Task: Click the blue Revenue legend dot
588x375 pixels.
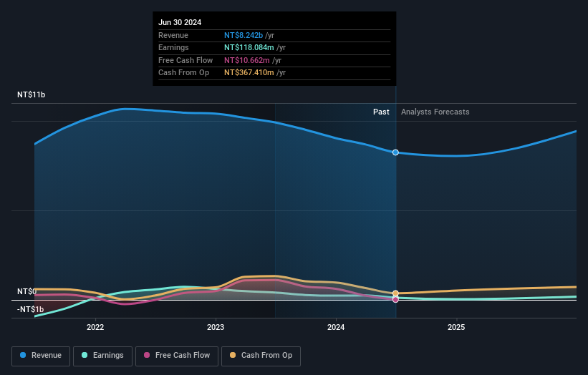Action: pos(23,355)
